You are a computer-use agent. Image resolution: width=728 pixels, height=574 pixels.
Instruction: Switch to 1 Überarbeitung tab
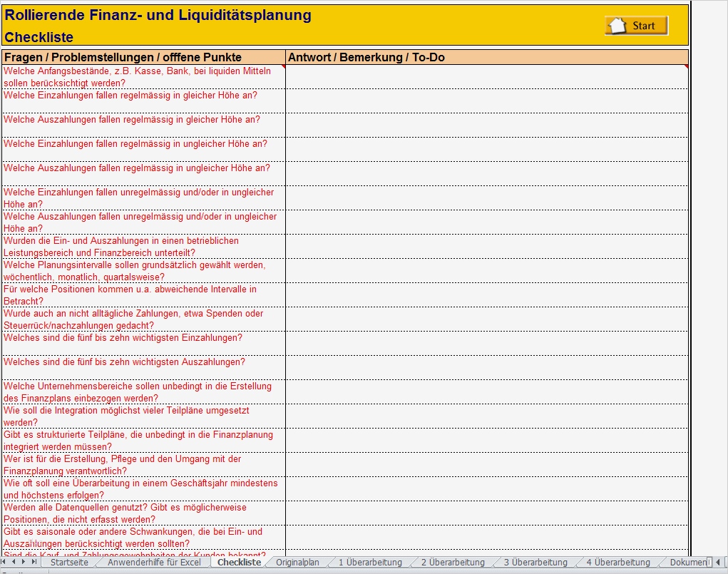370,562
